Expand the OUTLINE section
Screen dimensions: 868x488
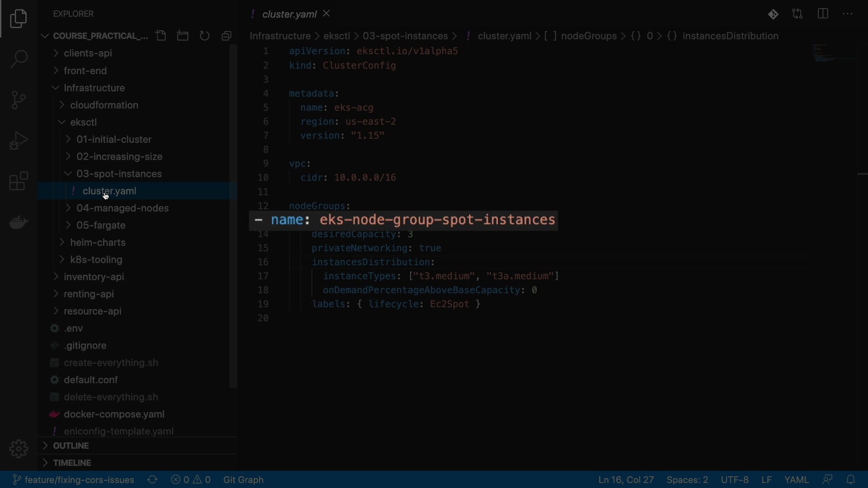pyautogui.click(x=71, y=446)
